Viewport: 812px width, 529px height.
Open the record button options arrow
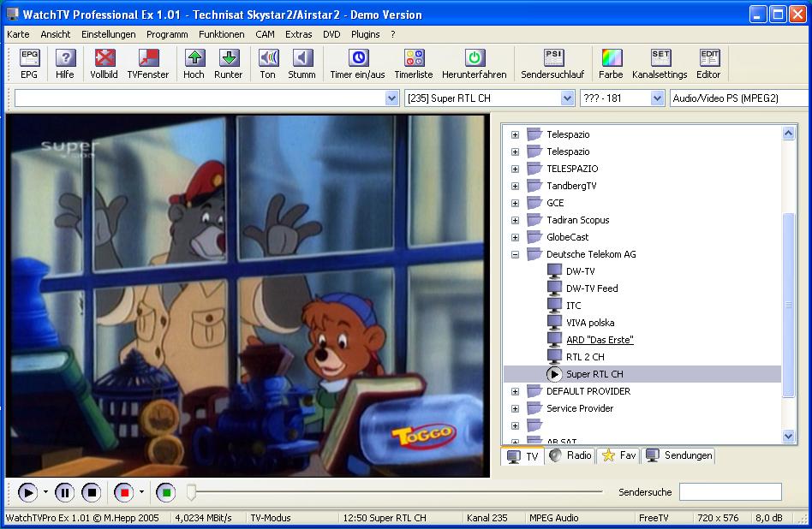click(141, 492)
